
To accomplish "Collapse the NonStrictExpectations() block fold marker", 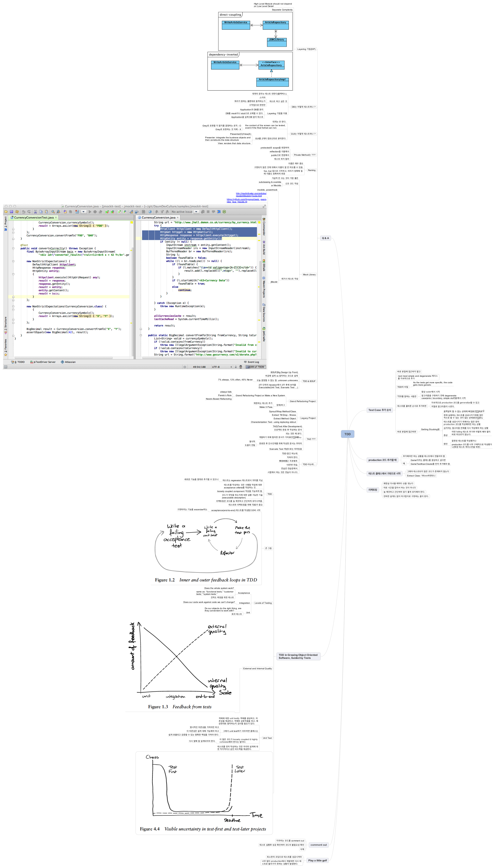I will (13, 261).
